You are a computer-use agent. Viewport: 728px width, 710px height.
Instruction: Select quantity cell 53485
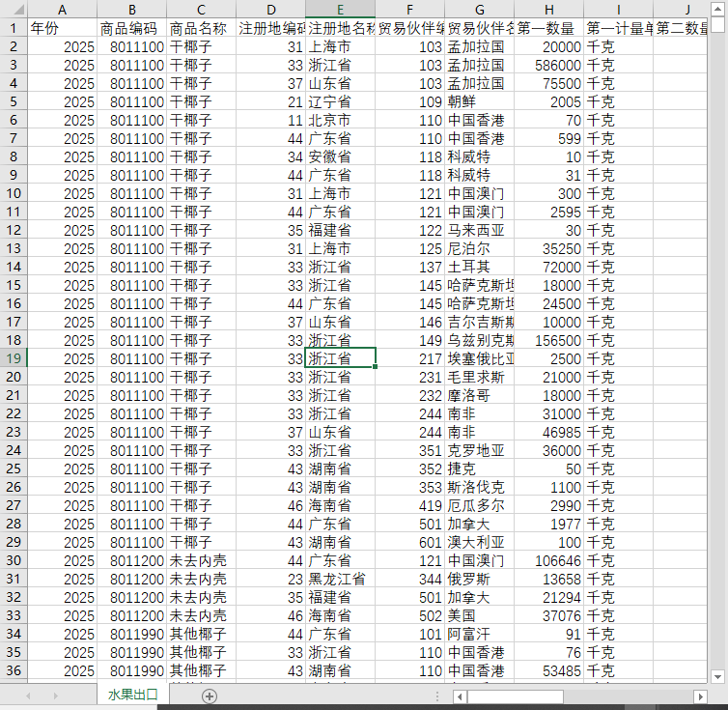tap(548, 670)
